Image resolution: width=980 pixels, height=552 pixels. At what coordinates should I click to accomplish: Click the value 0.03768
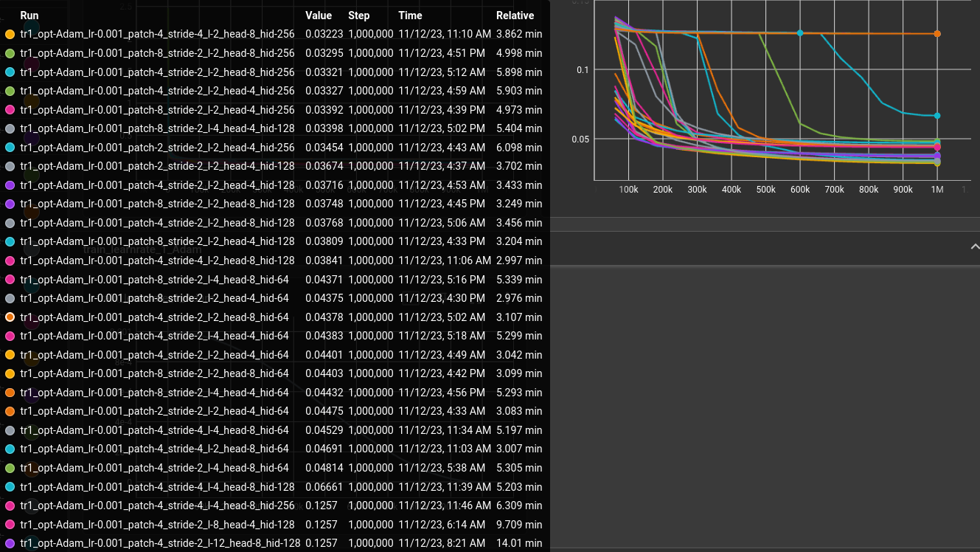pos(324,223)
